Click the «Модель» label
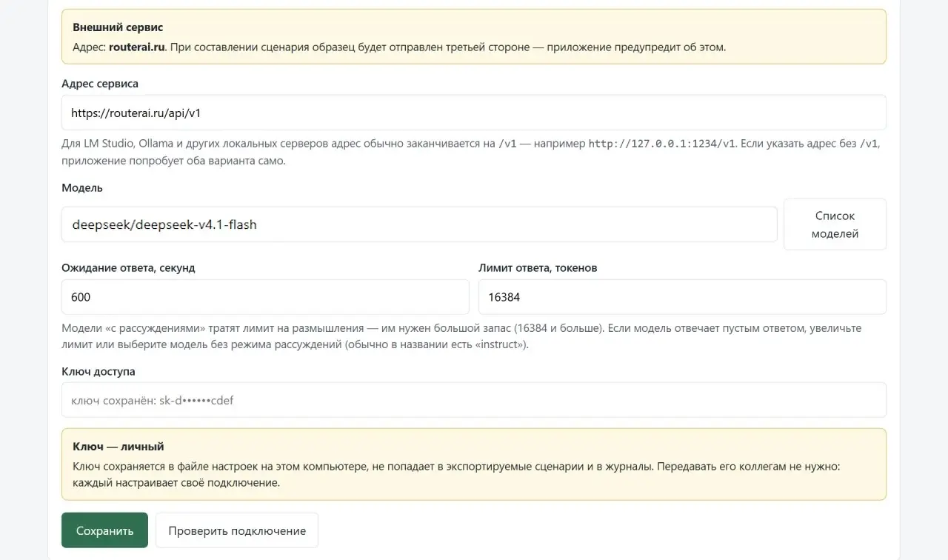948x560 pixels. pyautogui.click(x=82, y=188)
